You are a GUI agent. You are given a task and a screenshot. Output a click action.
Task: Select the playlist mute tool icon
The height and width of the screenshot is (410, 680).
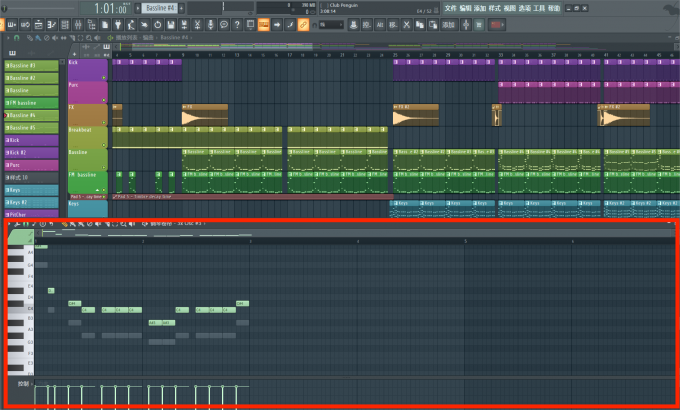55,38
